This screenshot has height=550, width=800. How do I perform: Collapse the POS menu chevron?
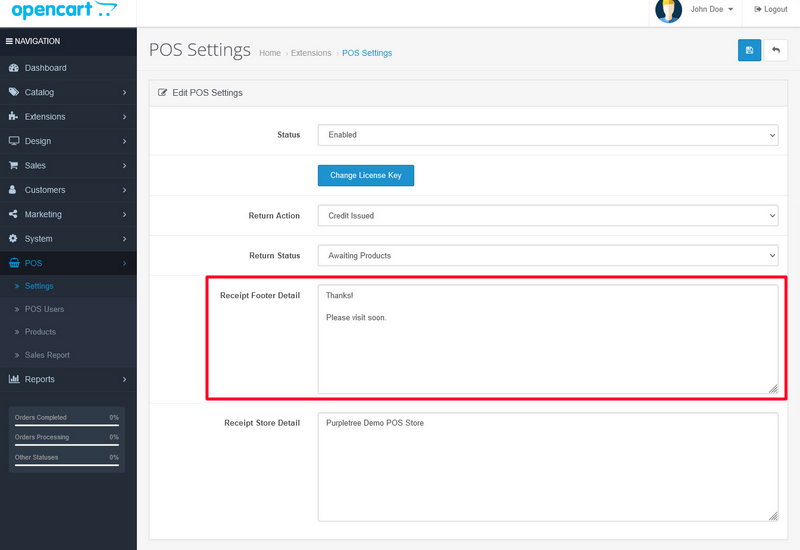click(124, 263)
